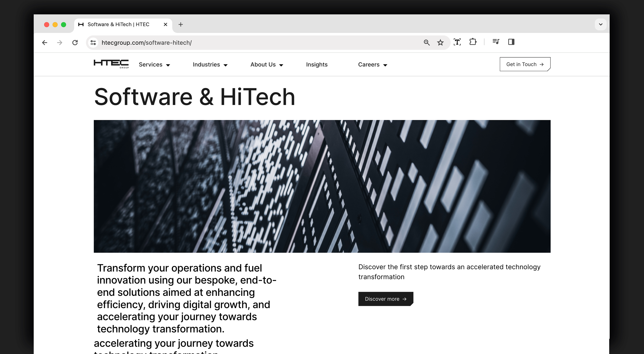This screenshot has width=644, height=354.
Task: Open the extensions puzzle icon
Action: click(x=473, y=42)
